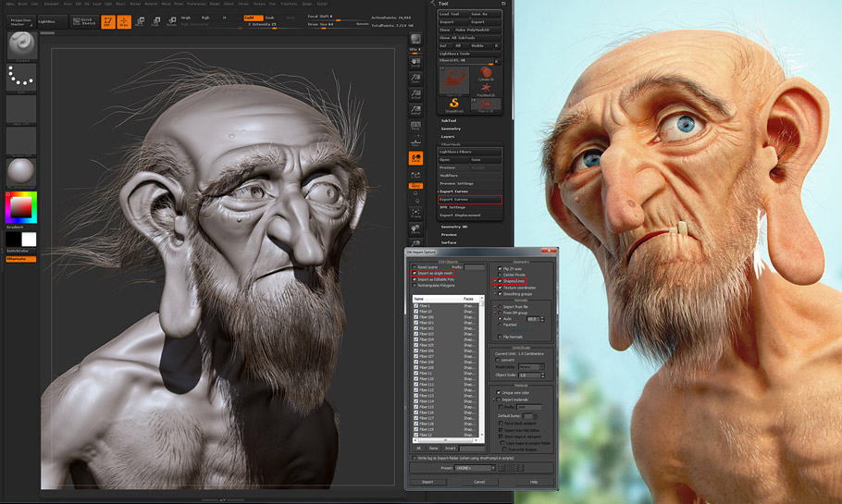This screenshot has width=842, height=504.
Task: Toggle Local symmetry orange button
Action: point(416,158)
